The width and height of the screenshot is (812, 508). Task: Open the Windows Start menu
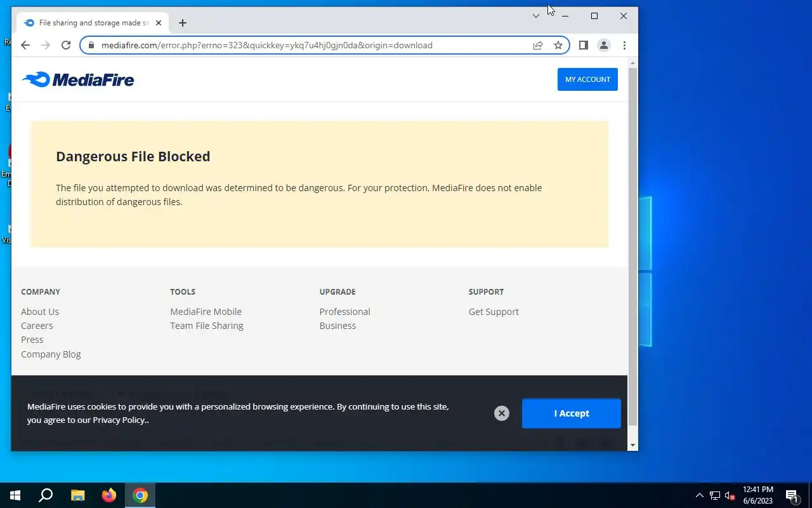click(15, 495)
